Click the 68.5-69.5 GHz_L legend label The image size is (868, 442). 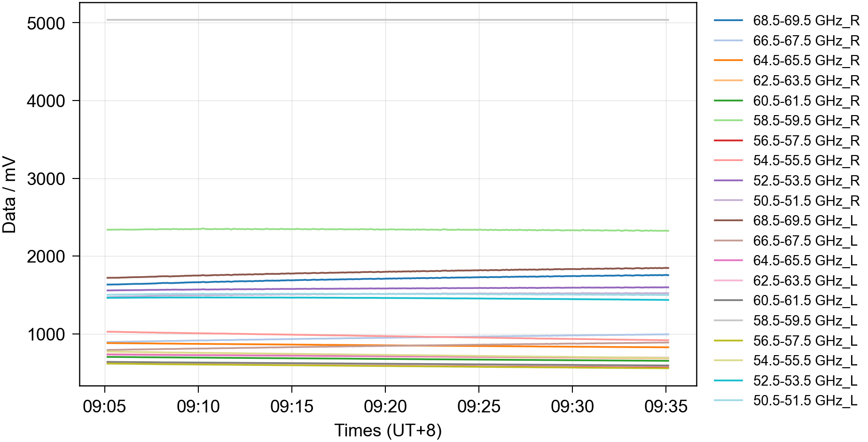click(805, 221)
